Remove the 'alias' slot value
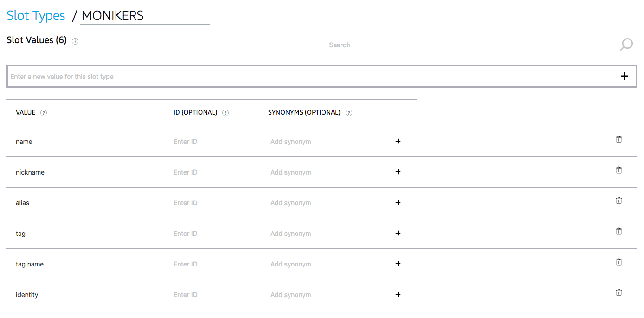The height and width of the screenshot is (318, 644). click(x=618, y=201)
